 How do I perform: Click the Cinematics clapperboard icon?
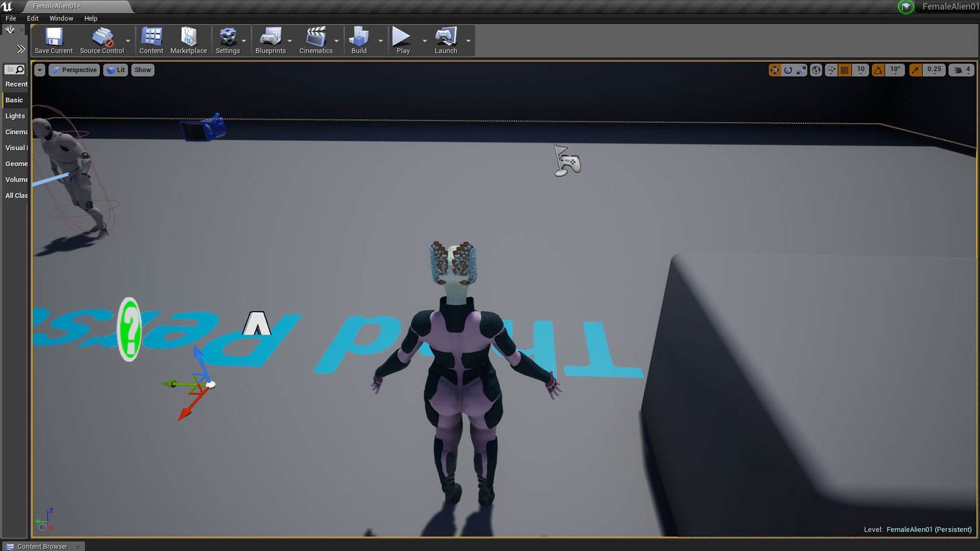coord(316,37)
